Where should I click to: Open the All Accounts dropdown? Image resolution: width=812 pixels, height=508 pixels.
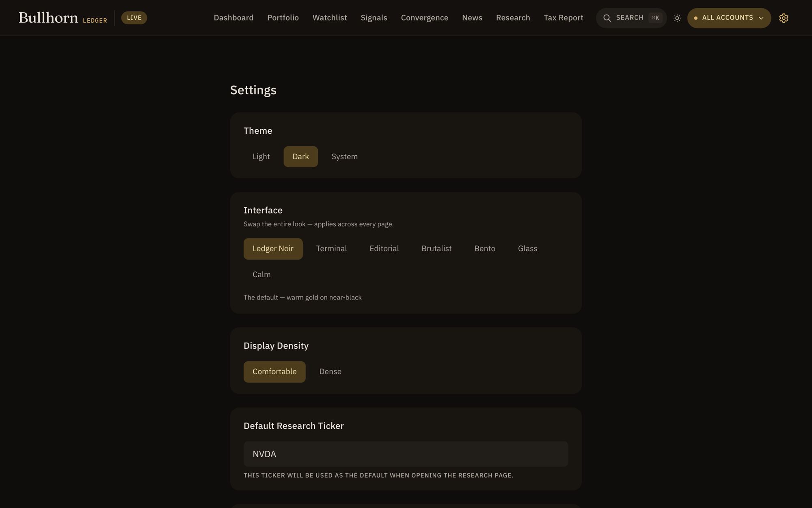[729, 18]
